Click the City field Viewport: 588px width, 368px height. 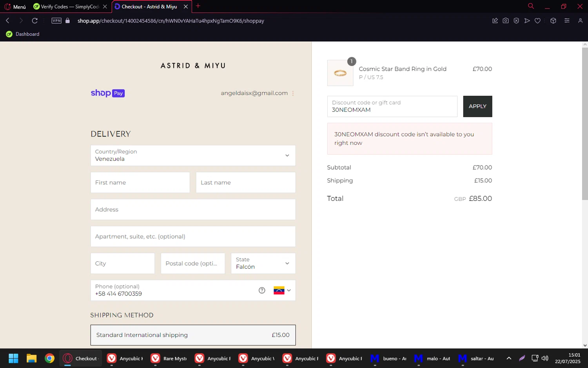tap(123, 263)
